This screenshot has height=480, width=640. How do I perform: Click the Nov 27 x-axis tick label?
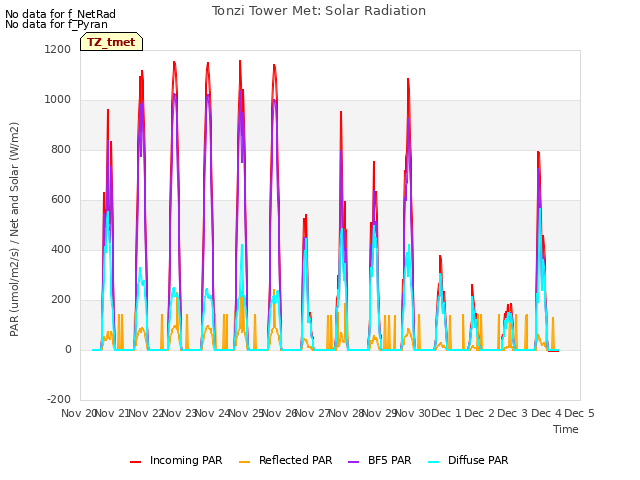(312, 413)
